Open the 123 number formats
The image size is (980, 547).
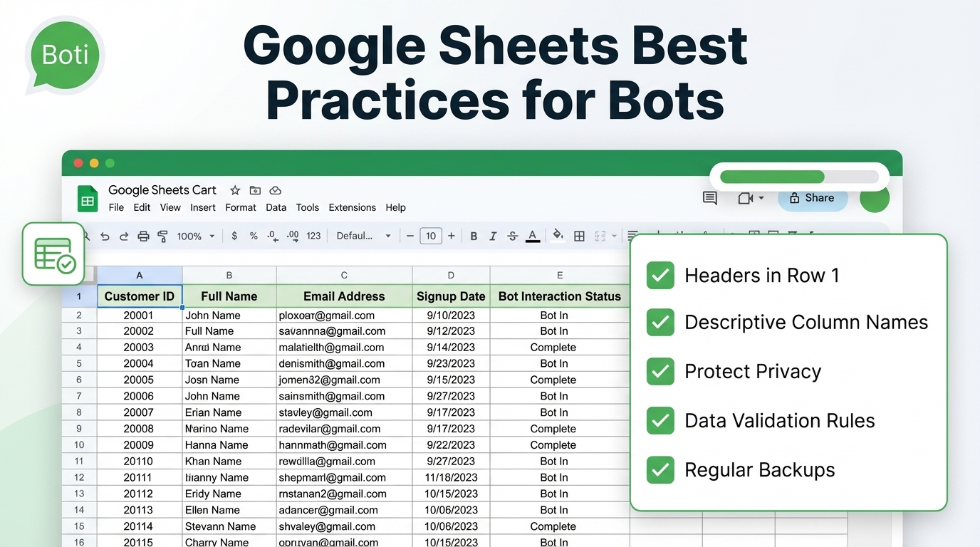click(x=313, y=236)
